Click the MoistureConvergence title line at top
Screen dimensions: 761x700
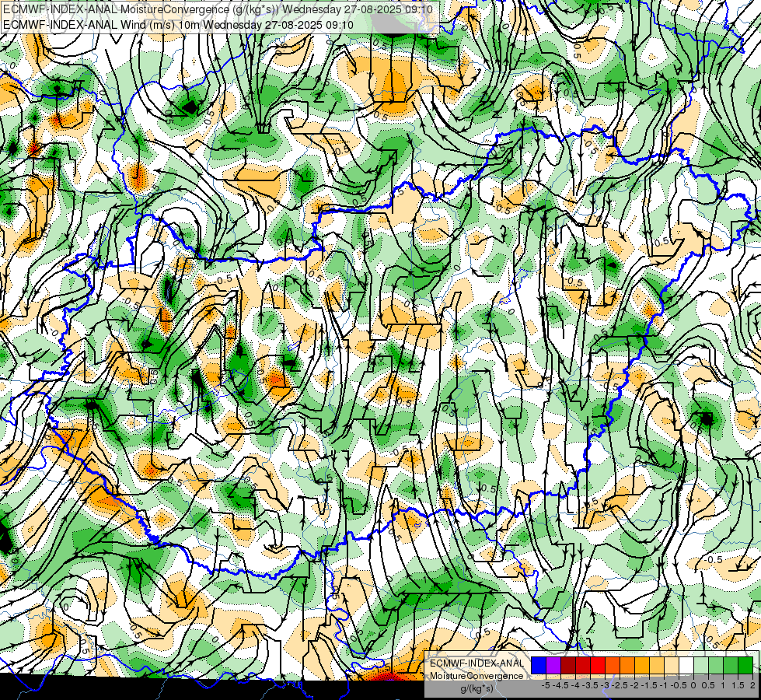(x=216, y=9)
